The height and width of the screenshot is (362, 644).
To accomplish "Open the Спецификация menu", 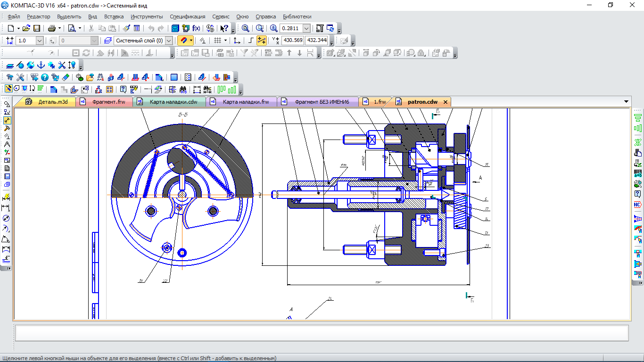I will click(x=187, y=16).
